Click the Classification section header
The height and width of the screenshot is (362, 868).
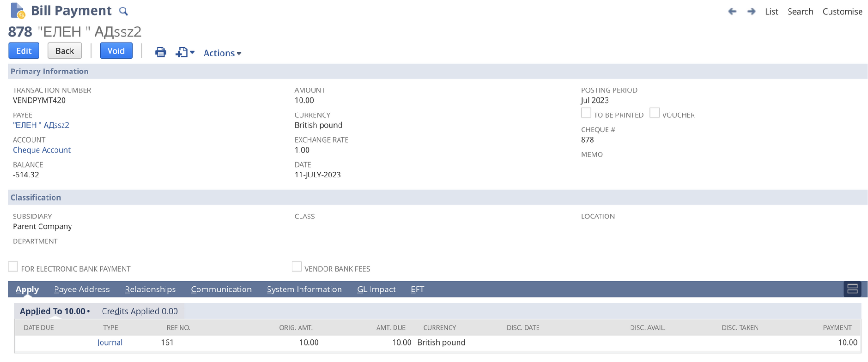[x=438, y=197]
